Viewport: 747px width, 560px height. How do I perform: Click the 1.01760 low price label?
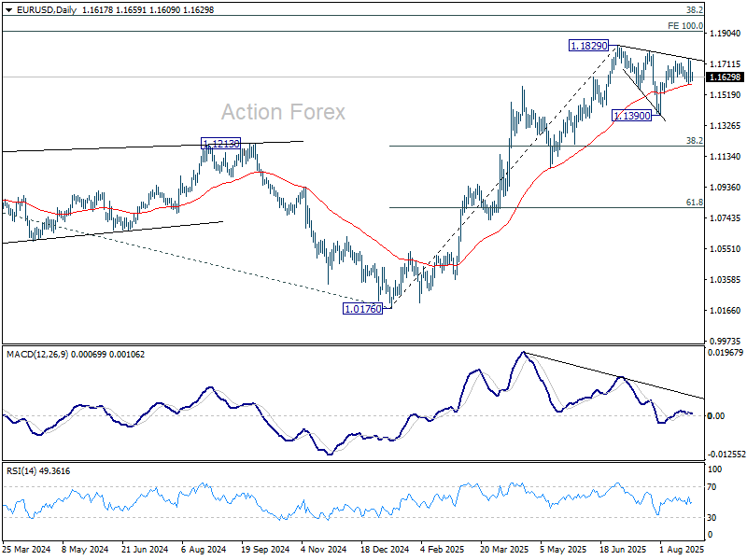tap(363, 309)
